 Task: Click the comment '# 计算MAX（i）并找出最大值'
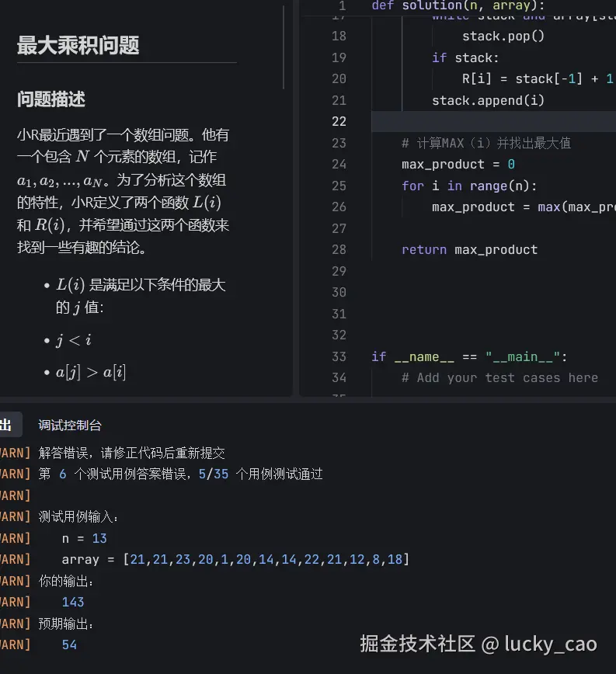point(485,143)
